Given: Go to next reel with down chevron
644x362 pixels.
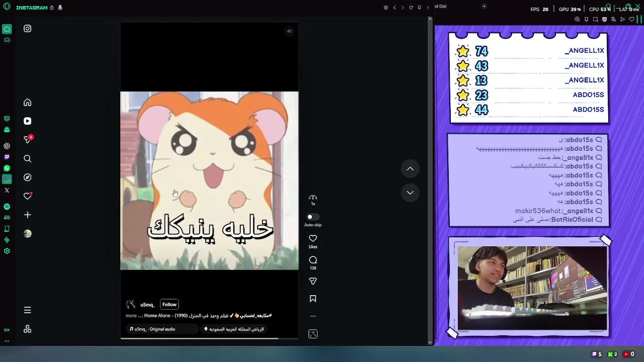Looking at the screenshot, I should click(x=410, y=193).
